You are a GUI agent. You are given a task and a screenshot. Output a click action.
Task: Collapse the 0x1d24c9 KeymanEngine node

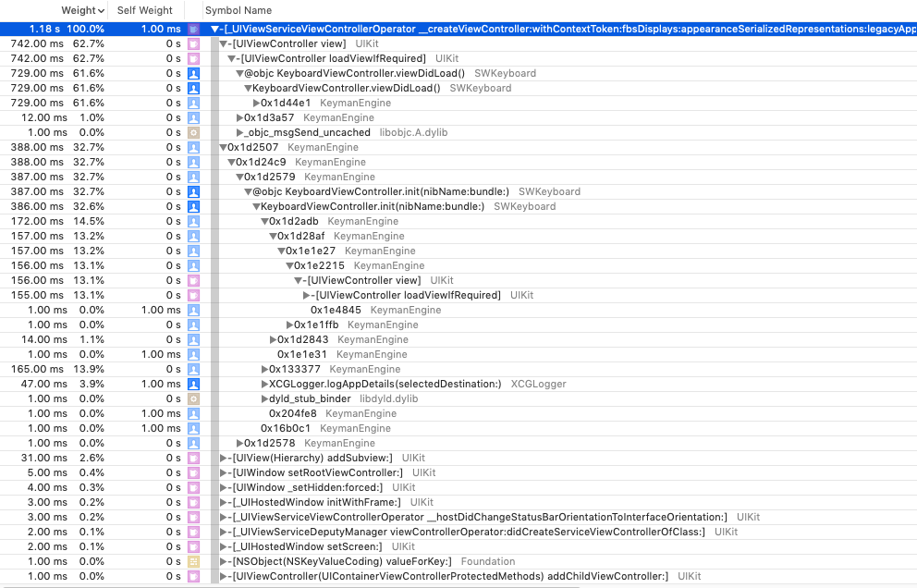tap(231, 162)
